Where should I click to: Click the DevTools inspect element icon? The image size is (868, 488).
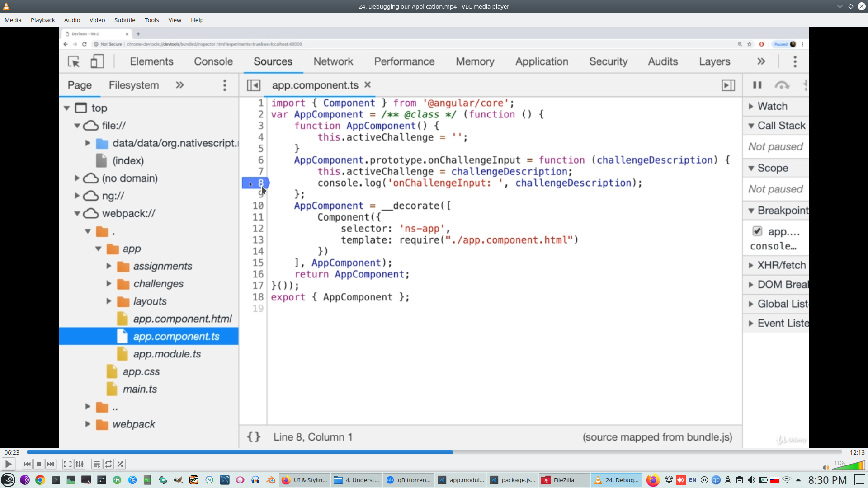74,61
